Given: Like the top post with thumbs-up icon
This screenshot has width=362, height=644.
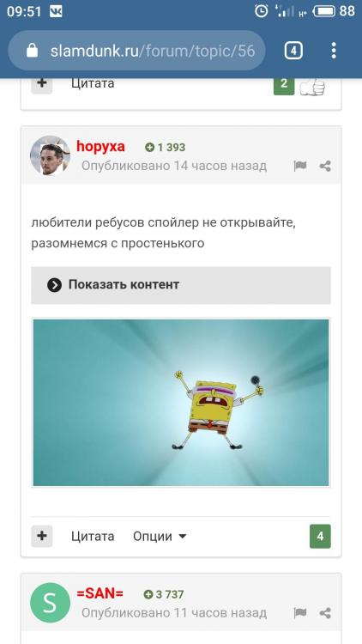Looking at the screenshot, I should pos(312,86).
